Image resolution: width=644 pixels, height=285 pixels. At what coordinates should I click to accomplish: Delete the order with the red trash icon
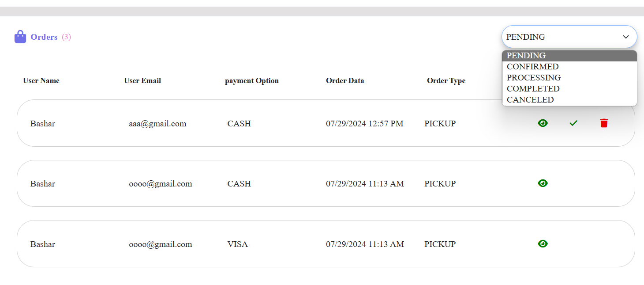click(604, 123)
